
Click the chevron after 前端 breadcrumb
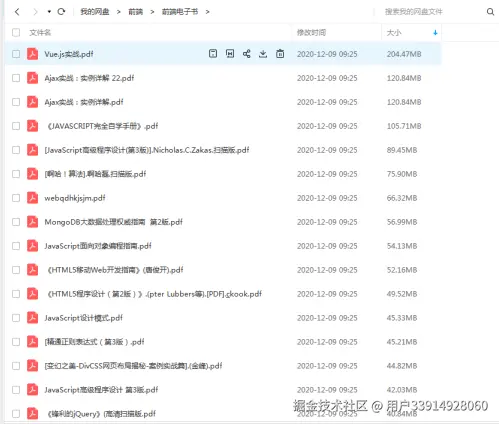click(x=152, y=12)
